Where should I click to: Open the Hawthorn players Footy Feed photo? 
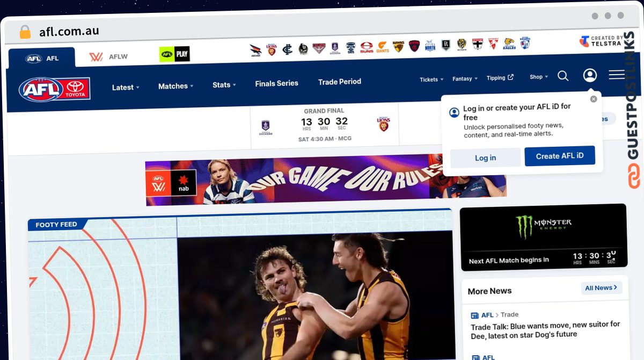point(315,296)
